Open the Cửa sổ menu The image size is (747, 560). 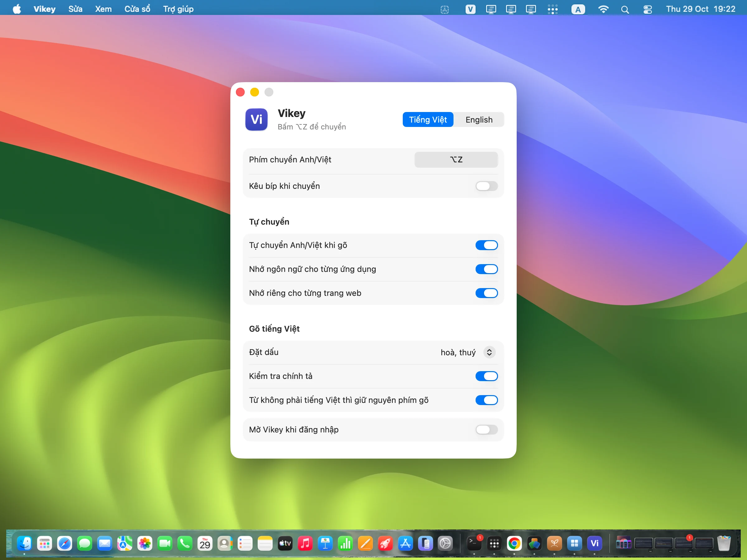point(137,9)
